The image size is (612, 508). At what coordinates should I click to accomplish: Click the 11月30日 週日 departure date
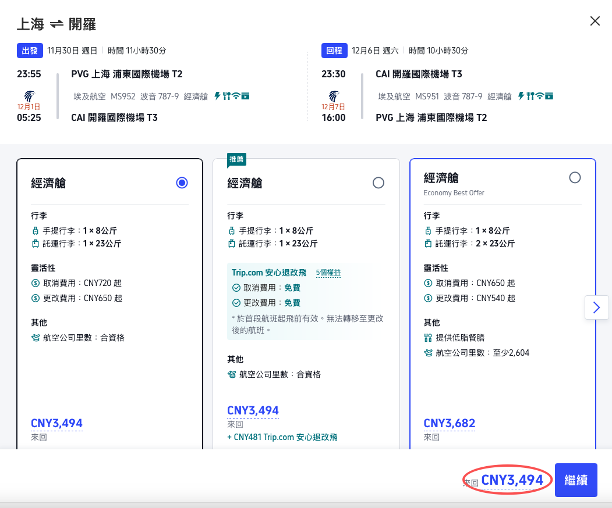point(72,51)
